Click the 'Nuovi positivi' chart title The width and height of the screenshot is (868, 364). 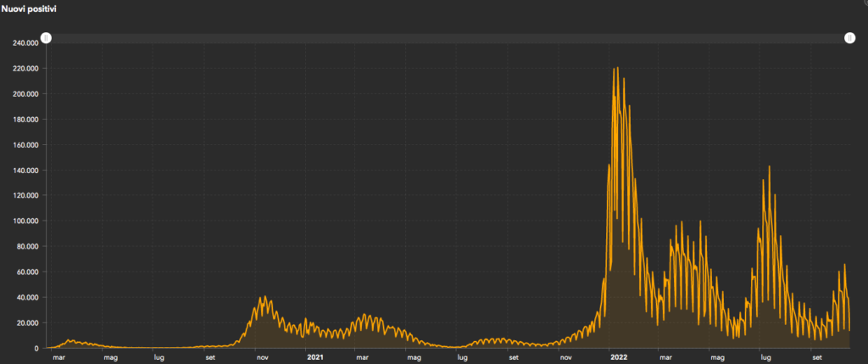pyautogui.click(x=35, y=8)
